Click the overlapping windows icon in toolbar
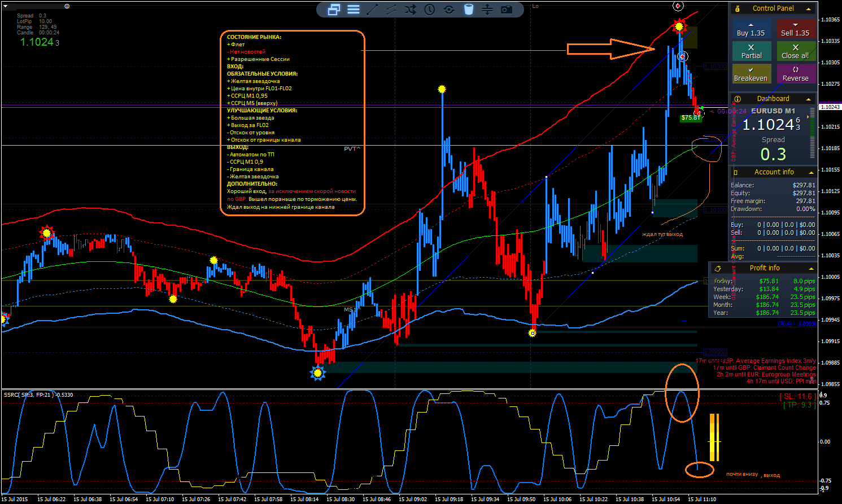Screen dimensions: 842x504 click(334, 9)
